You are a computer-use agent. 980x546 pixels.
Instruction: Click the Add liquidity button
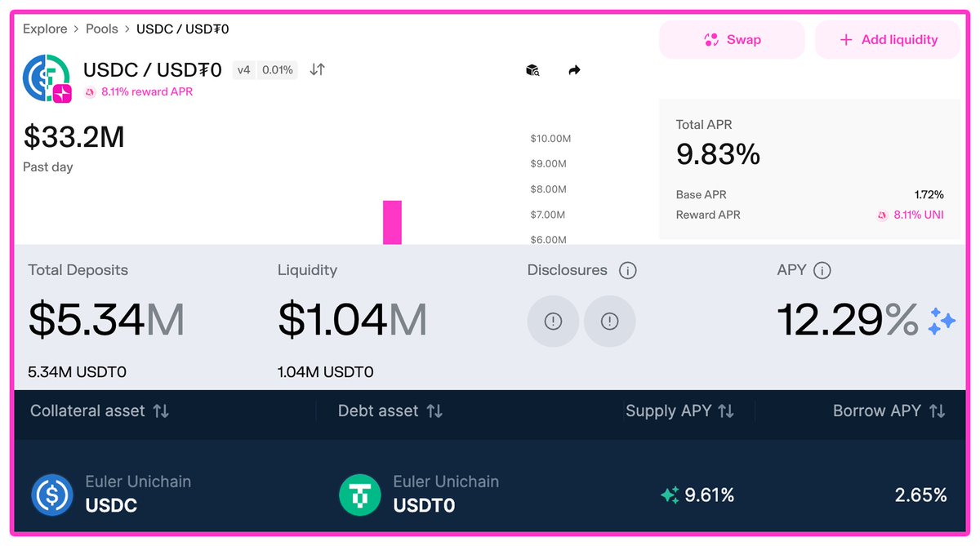tap(887, 39)
